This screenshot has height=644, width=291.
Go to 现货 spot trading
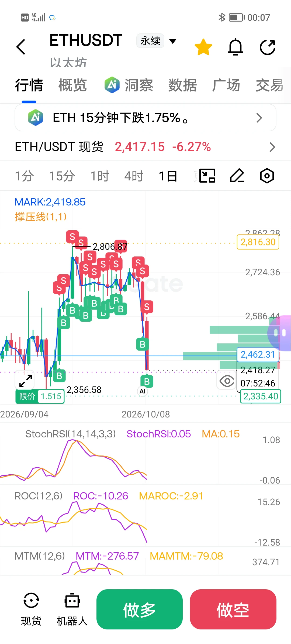(x=31, y=609)
